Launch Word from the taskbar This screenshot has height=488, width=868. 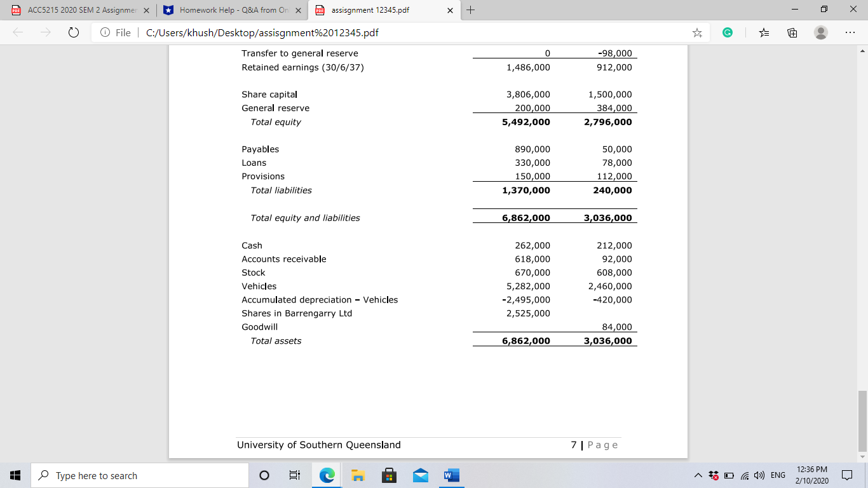point(451,475)
